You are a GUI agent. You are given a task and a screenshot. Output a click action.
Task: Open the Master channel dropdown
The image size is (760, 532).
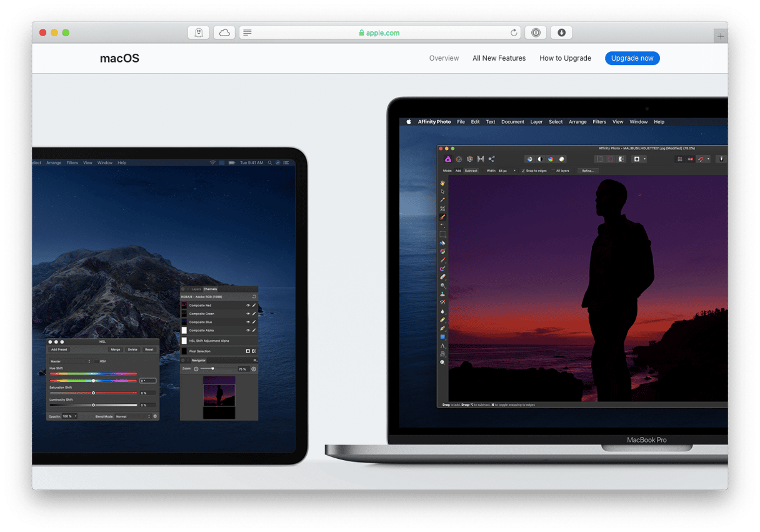71,361
